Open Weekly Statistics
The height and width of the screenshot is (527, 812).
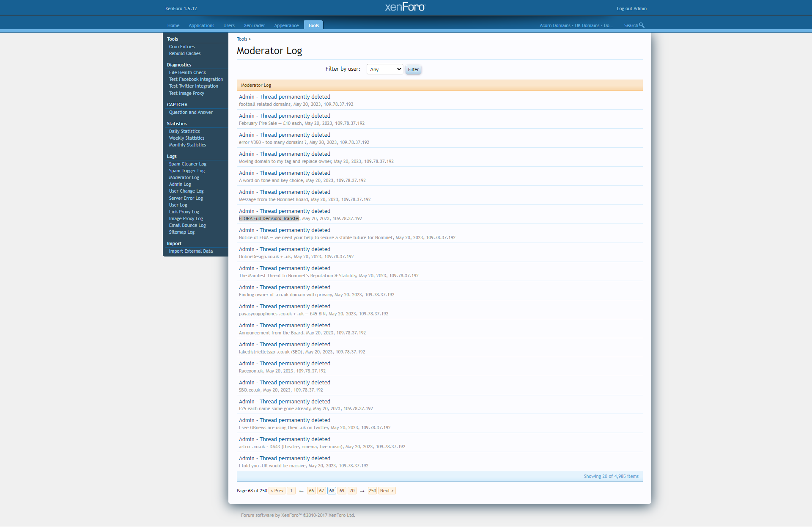tap(187, 138)
